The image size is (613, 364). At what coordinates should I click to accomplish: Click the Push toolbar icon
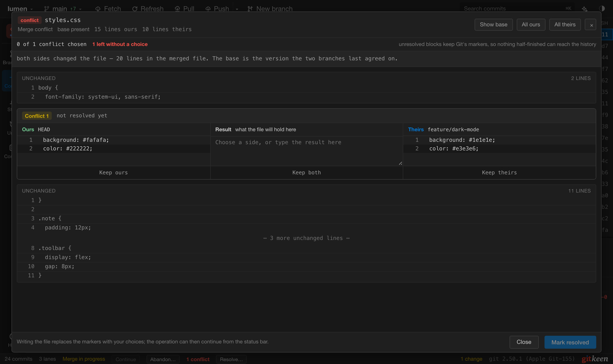point(208,9)
